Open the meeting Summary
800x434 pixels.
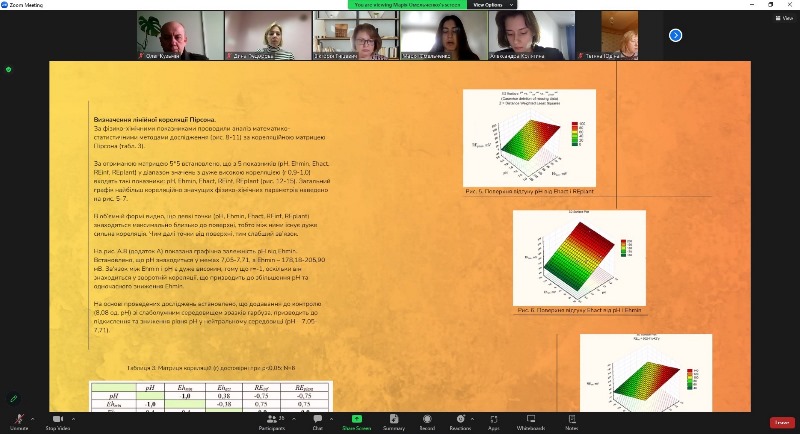click(394, 422)
